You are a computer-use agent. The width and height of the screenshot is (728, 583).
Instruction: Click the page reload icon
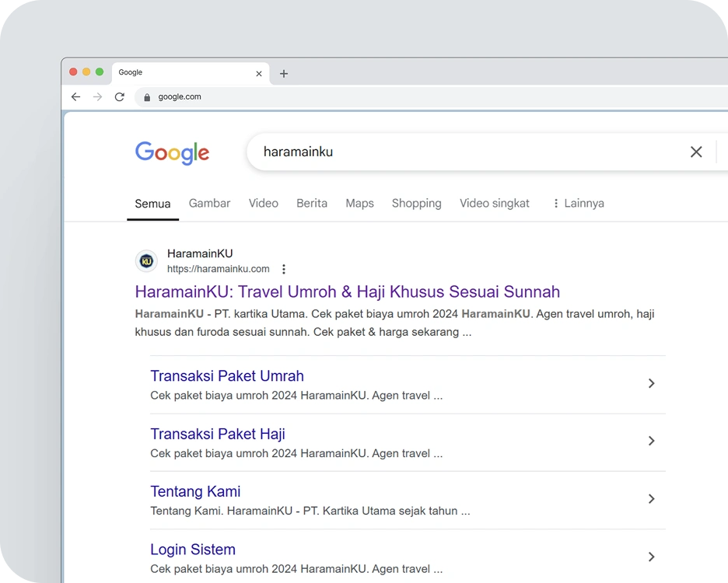tap(119, 96)
